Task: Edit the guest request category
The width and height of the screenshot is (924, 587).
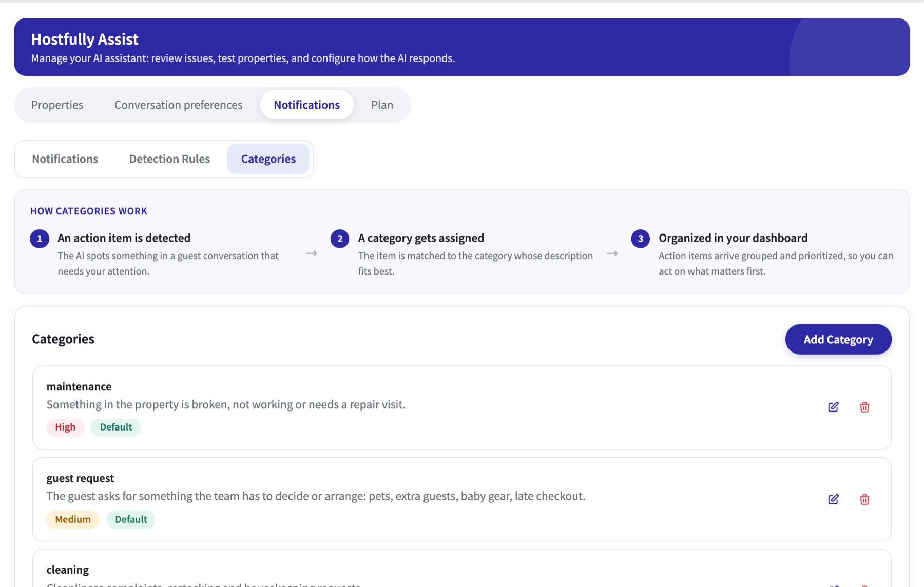Action: (833, 499)
